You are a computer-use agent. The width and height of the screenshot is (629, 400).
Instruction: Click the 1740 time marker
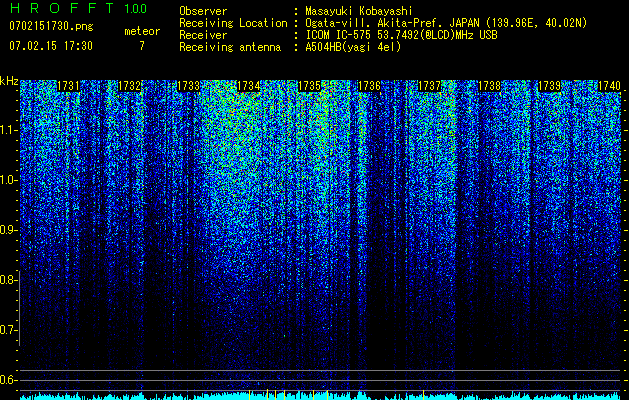pyautogui.click(x=609, y=86)
